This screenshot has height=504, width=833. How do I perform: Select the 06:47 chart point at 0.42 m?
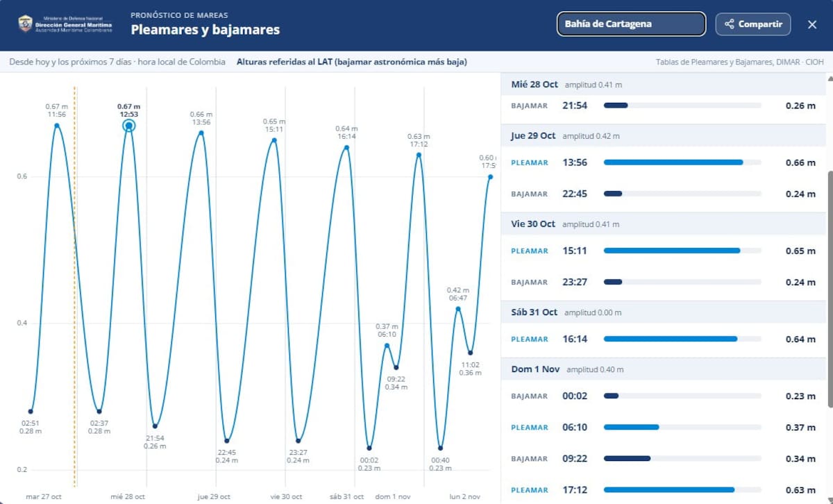(458, 309)
